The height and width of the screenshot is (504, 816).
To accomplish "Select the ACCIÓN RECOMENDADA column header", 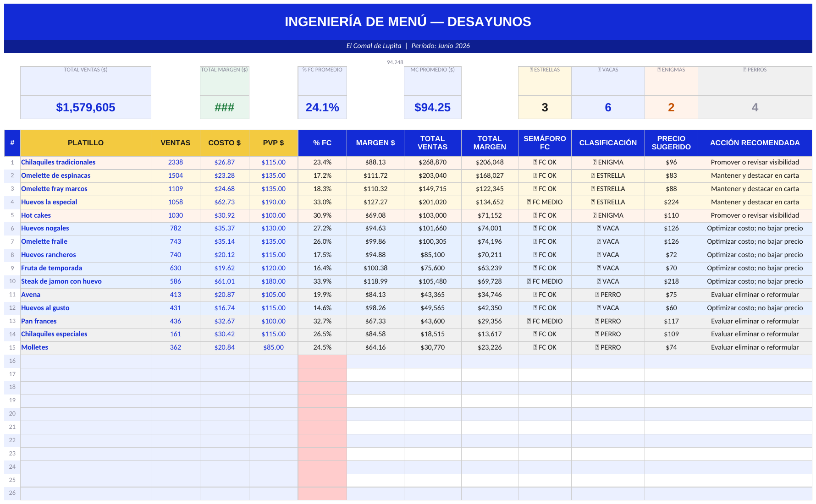I will tap(755, 143).
